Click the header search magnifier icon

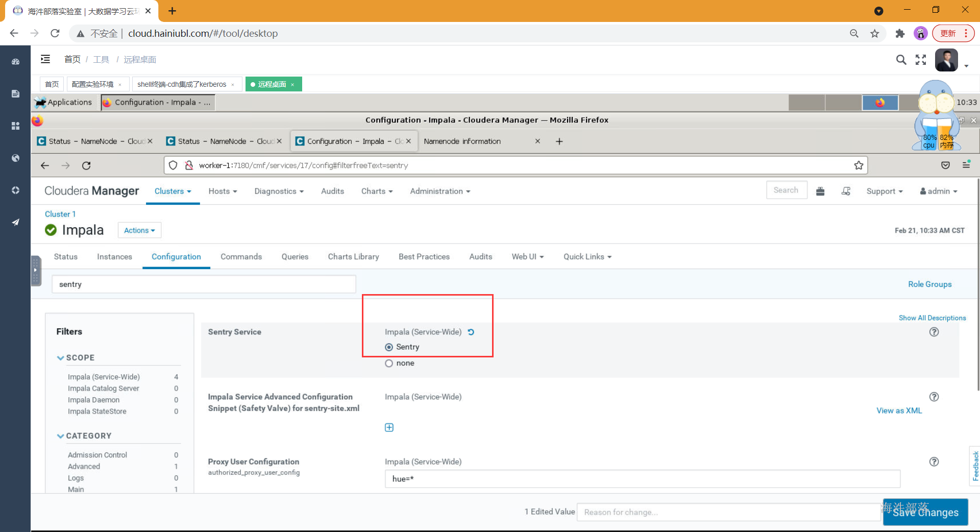(x=901, y=60)
